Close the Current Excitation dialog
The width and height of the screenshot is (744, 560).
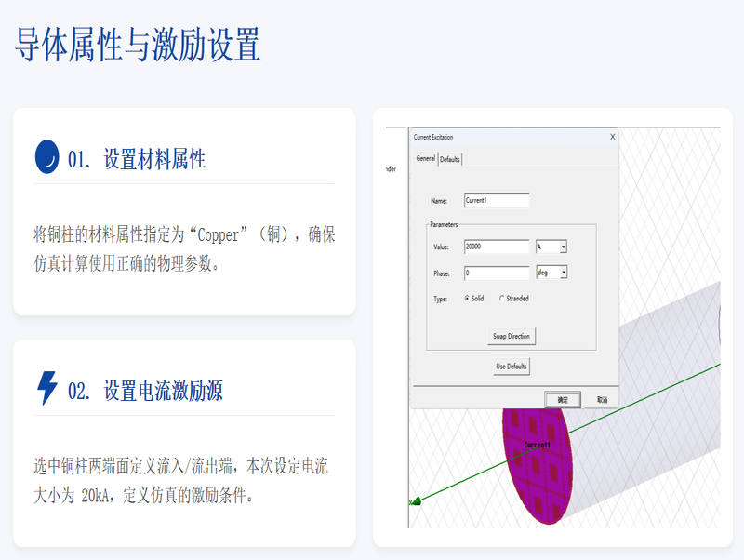pos(612,137)
